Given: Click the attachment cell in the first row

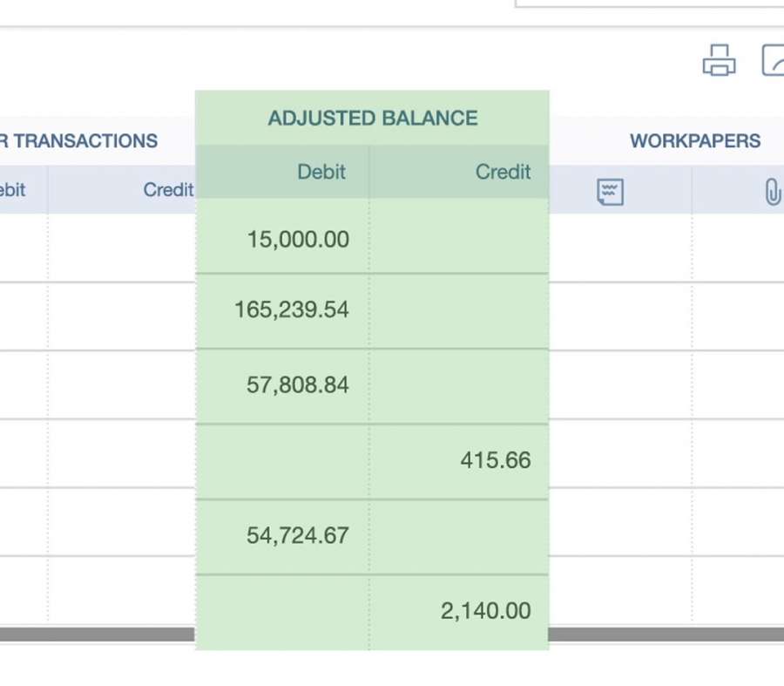Looking at the screenshot, I should pyautogui.click(x=738, y=248).
